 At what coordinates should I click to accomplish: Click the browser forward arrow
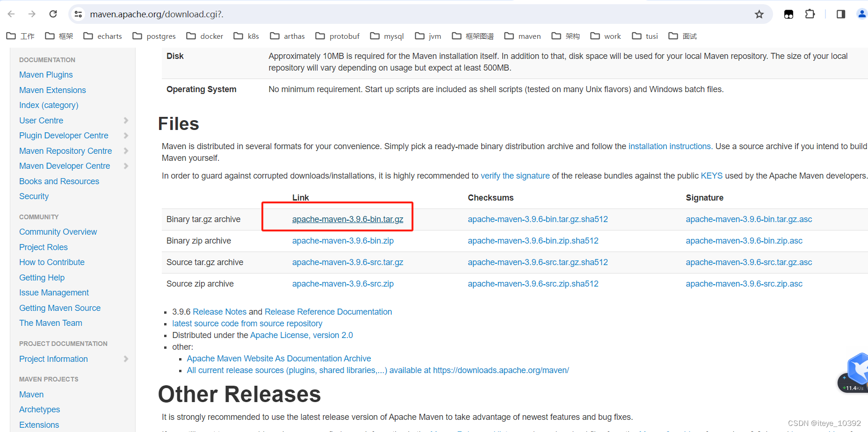32,14
